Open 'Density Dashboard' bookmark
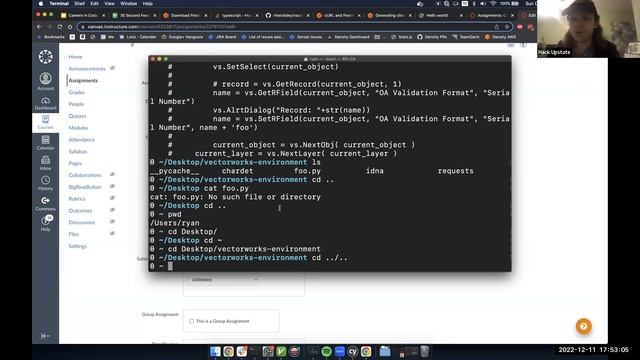This screenshot has width=640, height=360. point(348,37)
